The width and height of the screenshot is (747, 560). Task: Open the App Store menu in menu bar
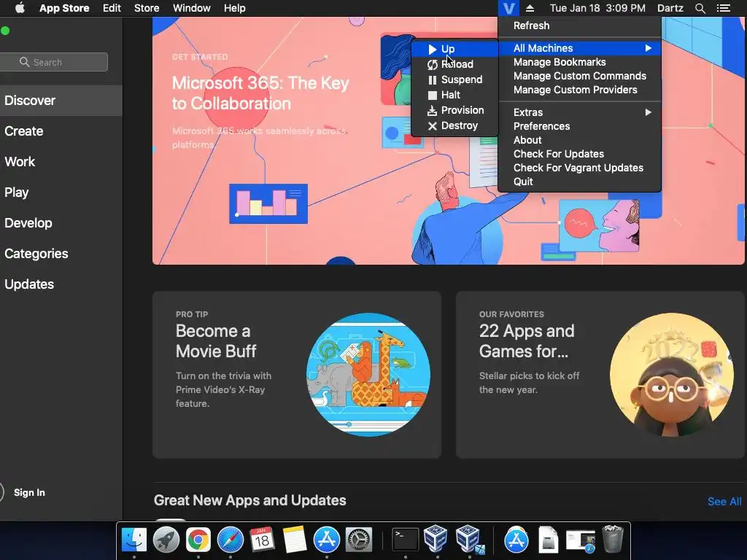coord(64,8)
